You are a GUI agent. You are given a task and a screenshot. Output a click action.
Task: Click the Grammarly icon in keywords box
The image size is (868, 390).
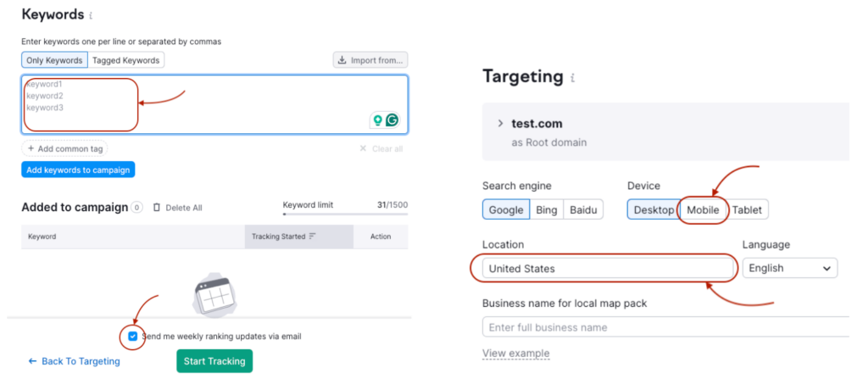tap(392, 120)
